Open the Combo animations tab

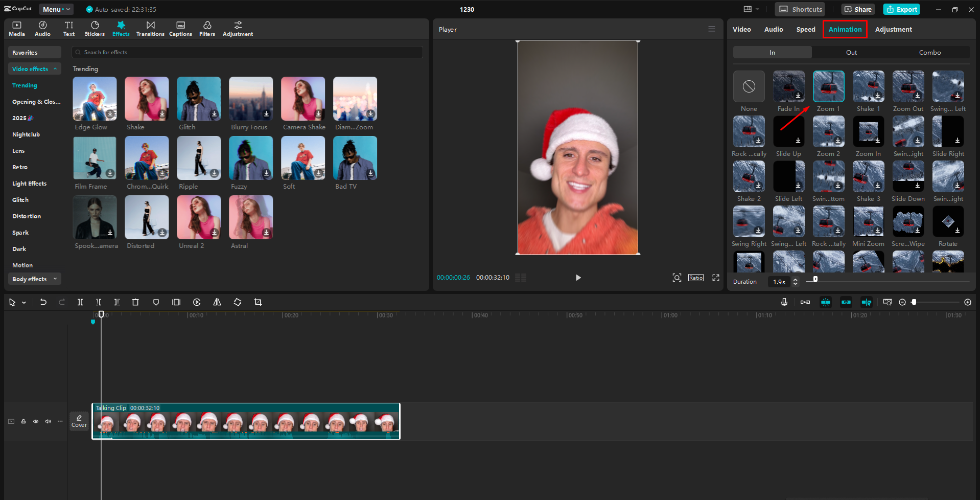[929, 52]
